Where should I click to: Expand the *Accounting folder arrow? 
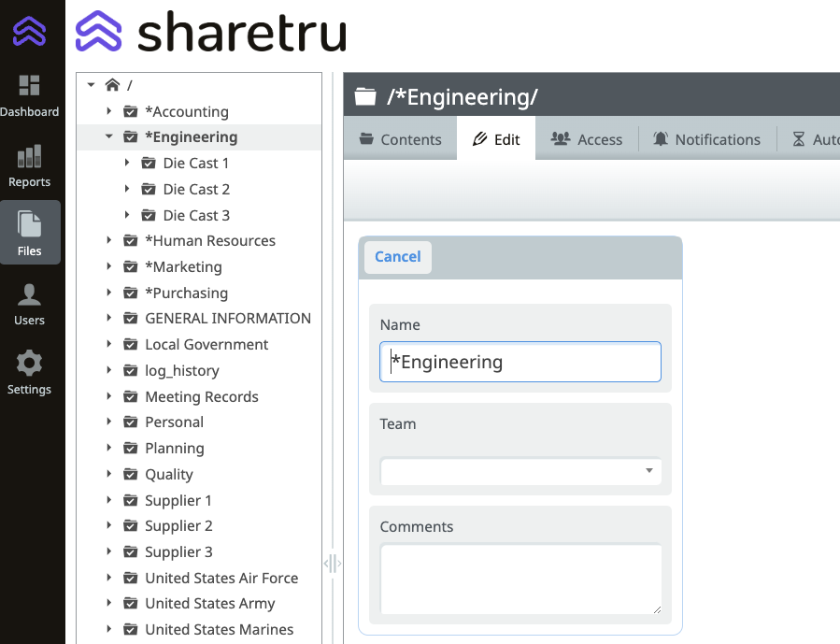[108, 111]
